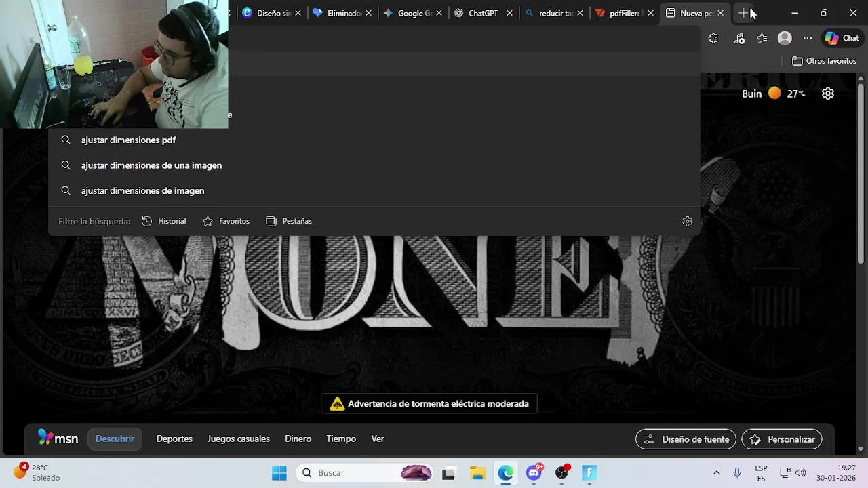The width and height of the screenshot is (868, 488).
Task: Close the pdfFiller tab
Action: [650, 13]
